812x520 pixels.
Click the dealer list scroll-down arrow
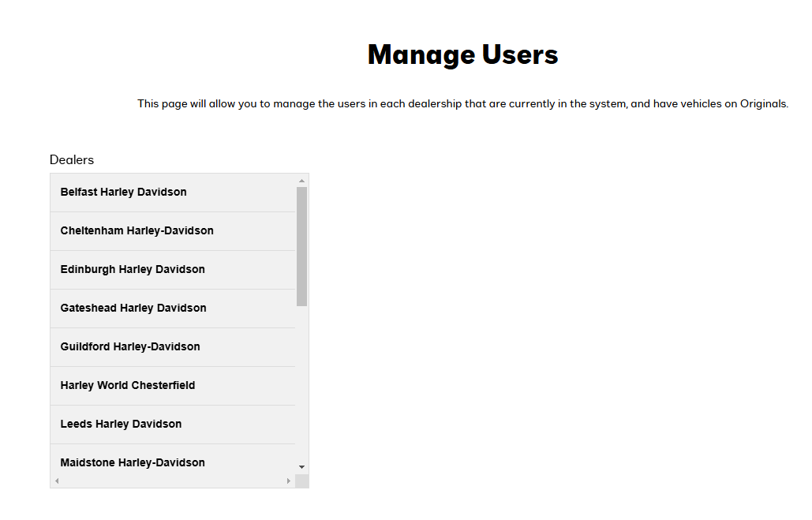click(301, 467)
